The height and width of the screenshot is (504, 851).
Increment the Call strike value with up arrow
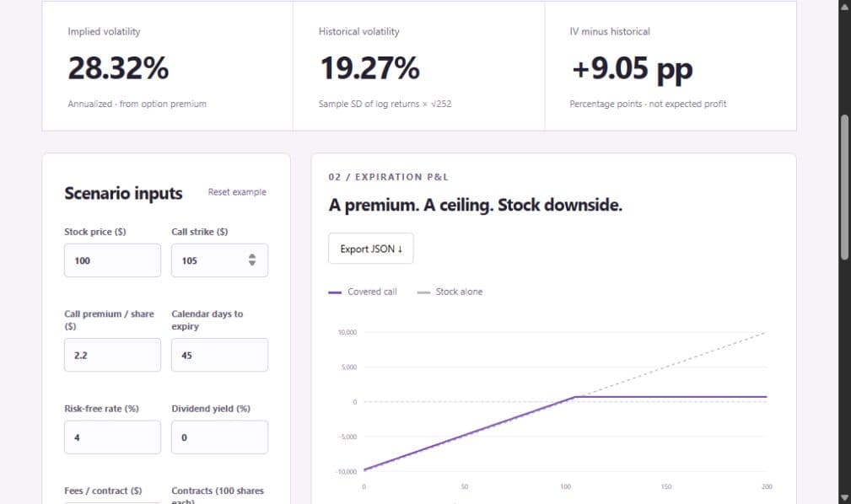pyautogui.click(x=252, y=256)
